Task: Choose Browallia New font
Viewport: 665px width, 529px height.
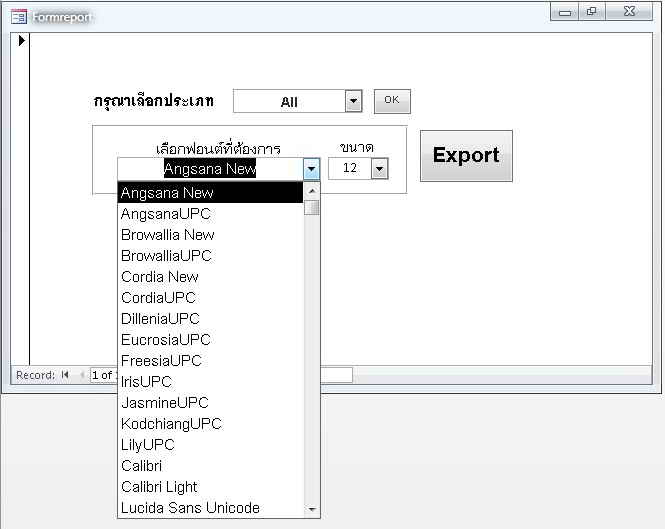Action: click(210, 235)
